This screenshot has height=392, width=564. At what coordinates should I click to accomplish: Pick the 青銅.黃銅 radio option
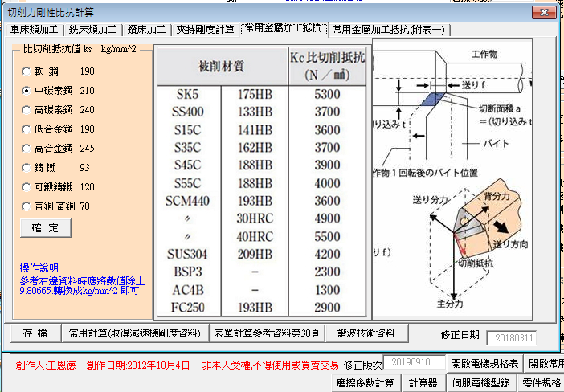click(x=27, y=206)
